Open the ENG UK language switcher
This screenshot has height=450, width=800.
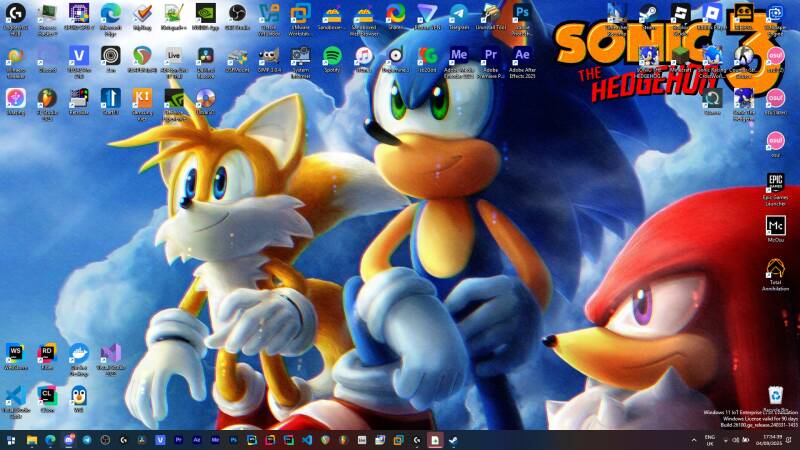coord(710,440)
